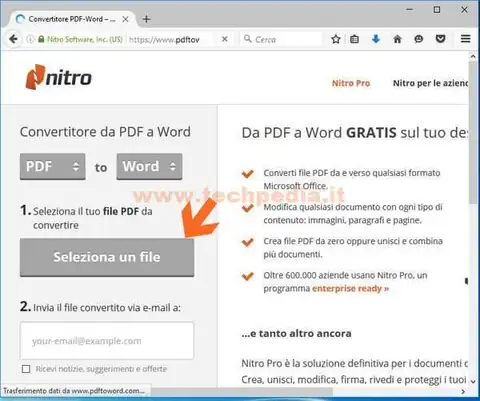The image size is (480, 401).
Task: Open the bookmarks library icon
Action: click(x=354, y=39)
